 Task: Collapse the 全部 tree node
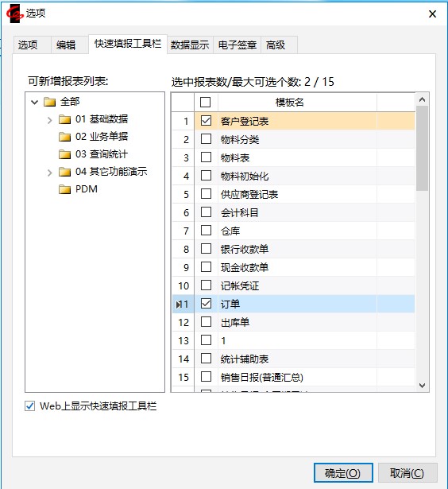35,102
